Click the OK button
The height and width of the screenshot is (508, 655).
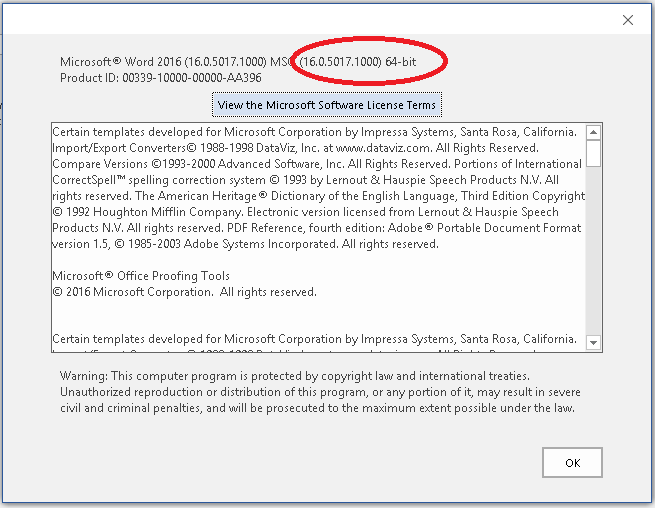click(572, 462)
